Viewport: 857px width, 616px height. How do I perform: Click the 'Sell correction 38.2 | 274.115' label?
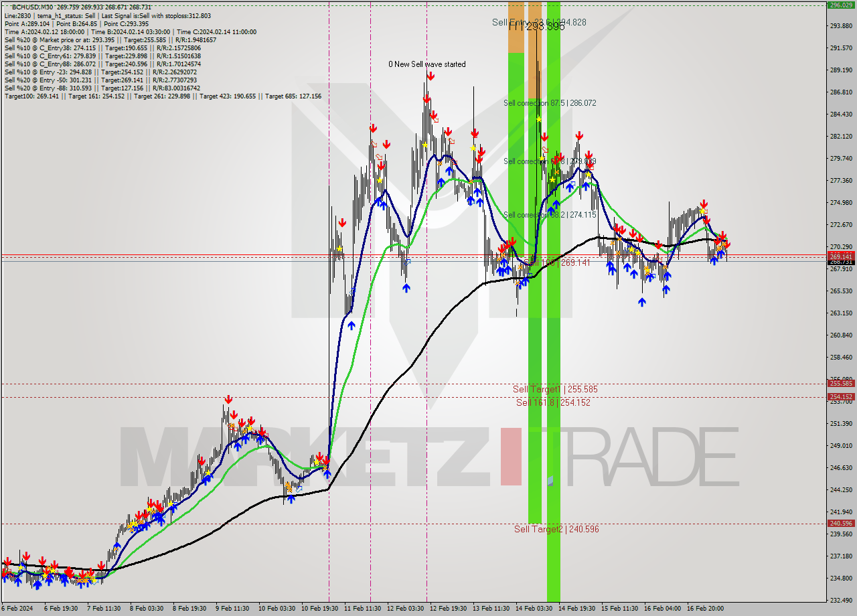pyautogui.click(x=550, y=215)
